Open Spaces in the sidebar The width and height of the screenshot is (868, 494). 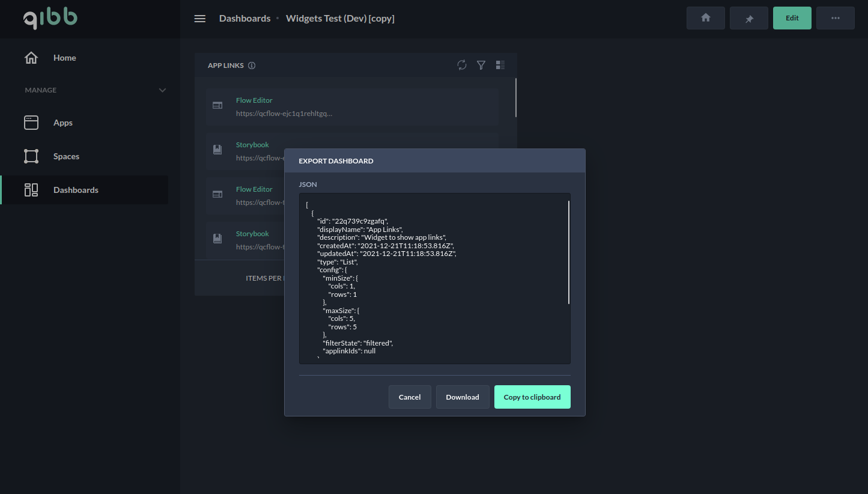[66, 156]
